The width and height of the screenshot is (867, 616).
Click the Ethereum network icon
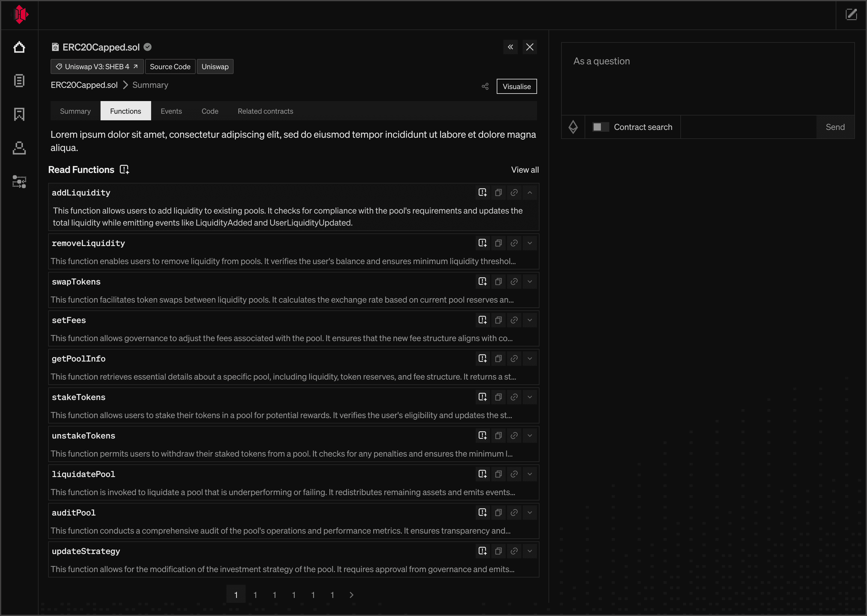[573, 127]
